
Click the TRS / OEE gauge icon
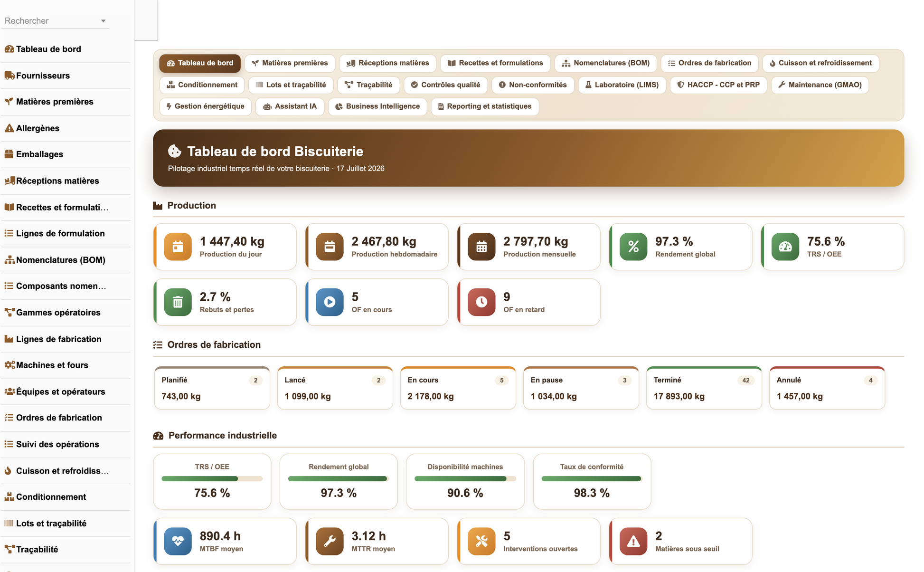coord(785,247)
